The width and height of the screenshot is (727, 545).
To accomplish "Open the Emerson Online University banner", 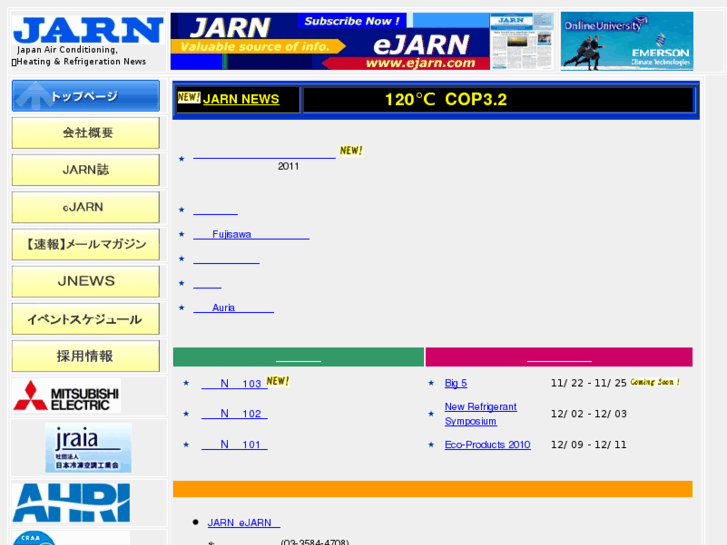I will (x=627, y=41).
